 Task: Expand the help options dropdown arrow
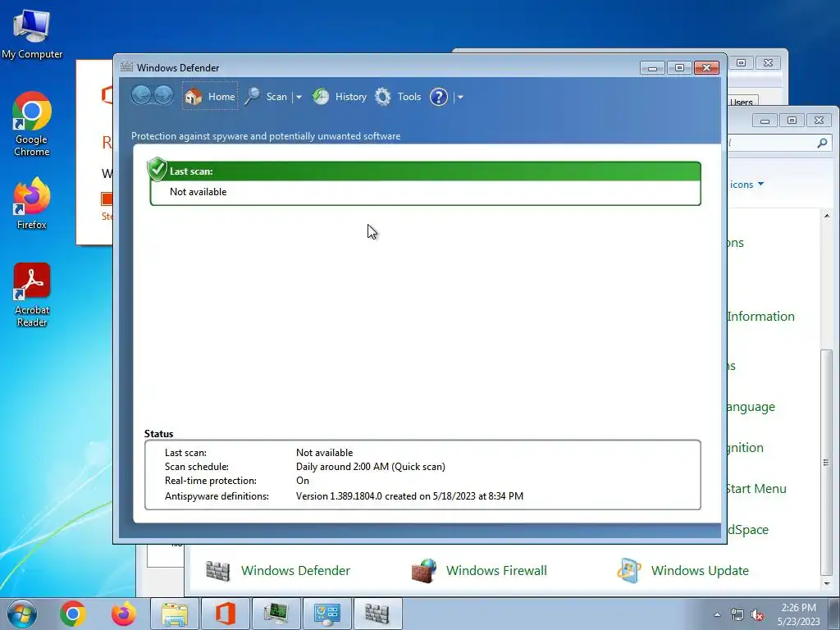click(x=460, y=97)
